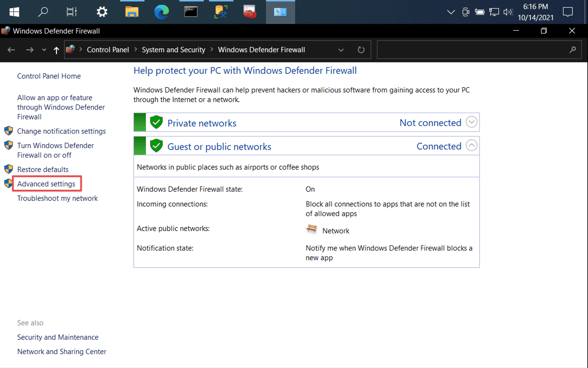Click the public networks green shield icon
The image size is (588, 368).
pyautogui.click(x=156, y=146)
